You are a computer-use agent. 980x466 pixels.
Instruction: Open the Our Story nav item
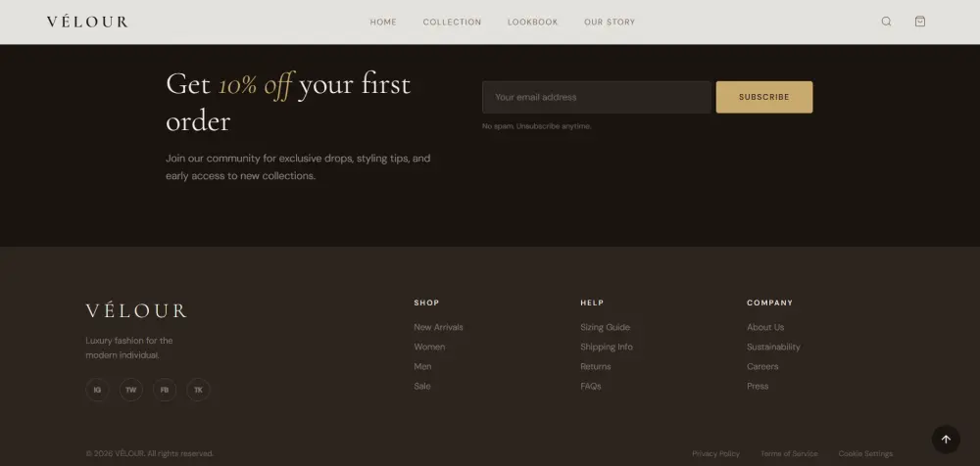(x=610, y=22)
